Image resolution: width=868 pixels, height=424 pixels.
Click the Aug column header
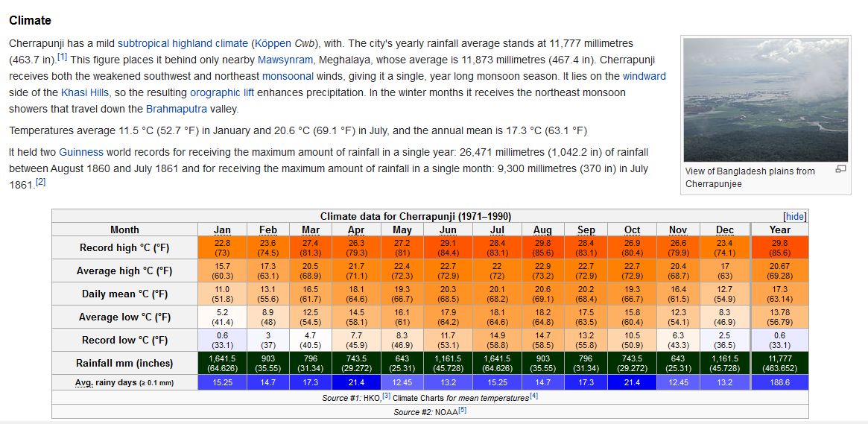click(542, 230)
